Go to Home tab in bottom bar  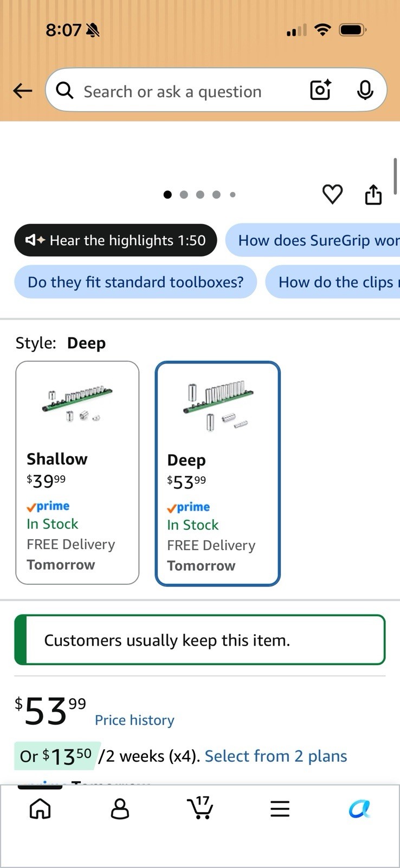pyautogui.click(x=40, y=809)
